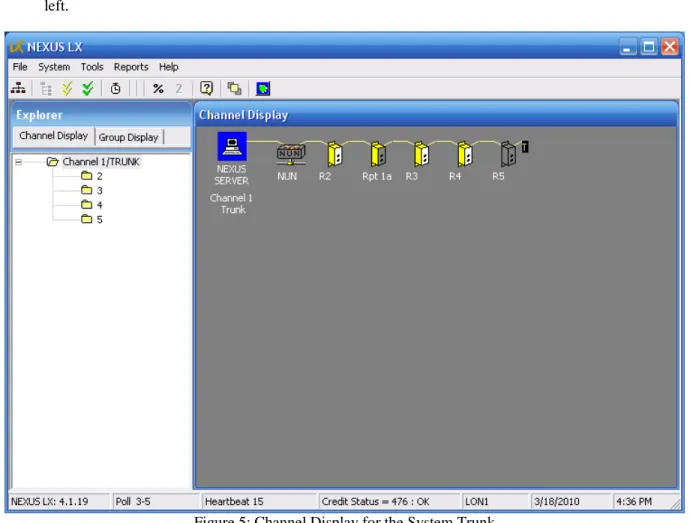Select the R2 repeater icon
Screen dimensions: 690x523
tap(334, 154)
